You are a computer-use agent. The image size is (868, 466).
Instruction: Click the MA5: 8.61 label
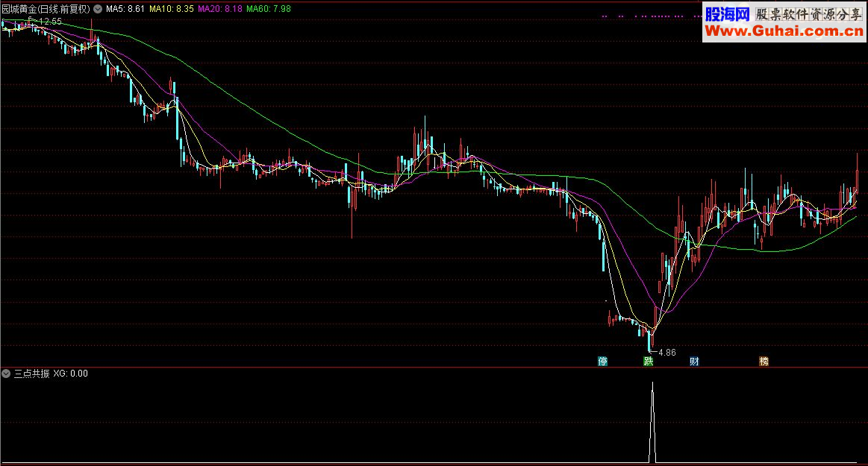(x=125, y=9)
